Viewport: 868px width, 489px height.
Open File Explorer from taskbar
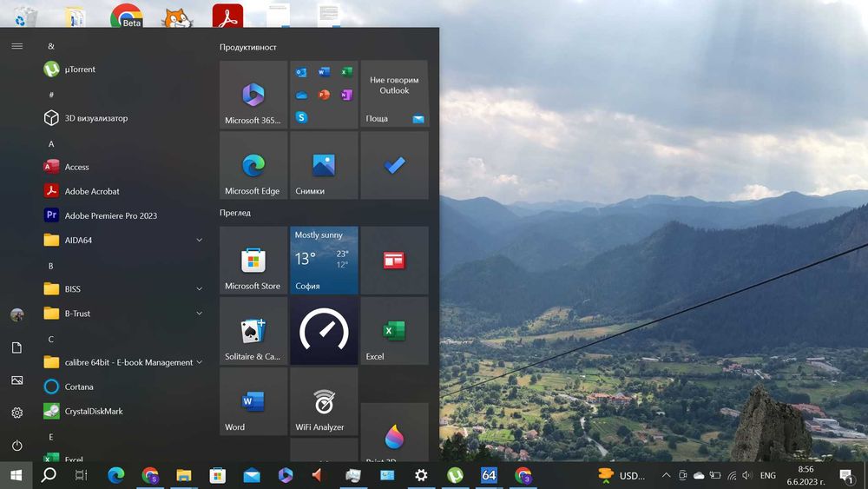183,475
